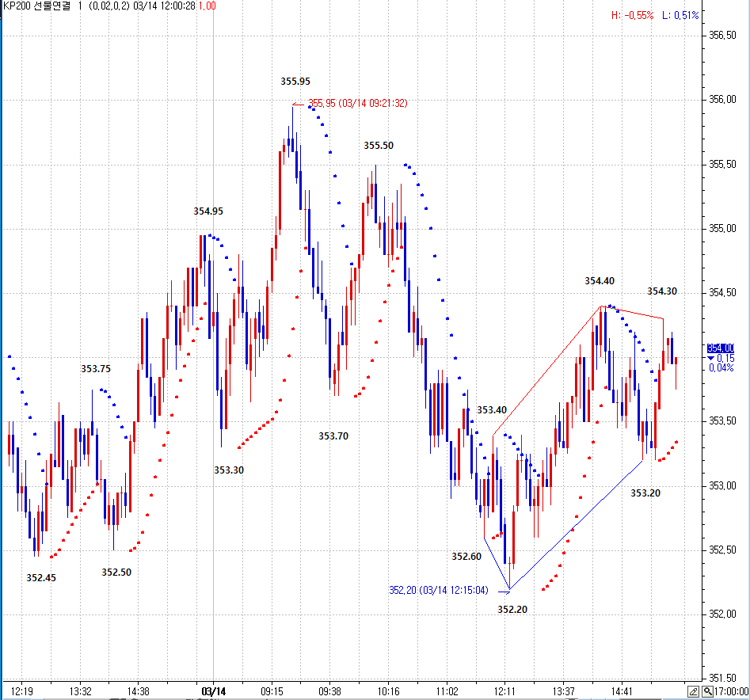
Task: Click the 353.30 trough price annotation
Action: coord(229,470)
